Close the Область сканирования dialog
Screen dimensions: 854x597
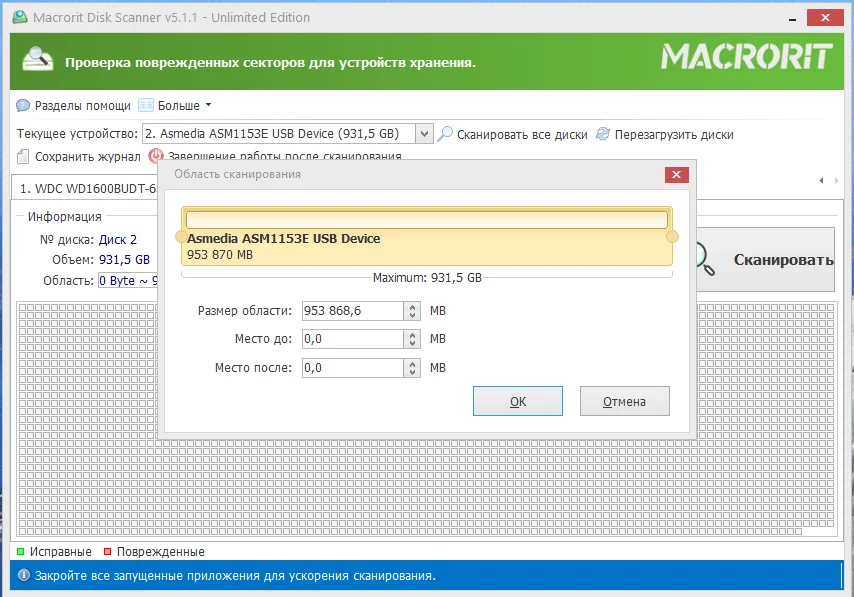tap(676, 174)
